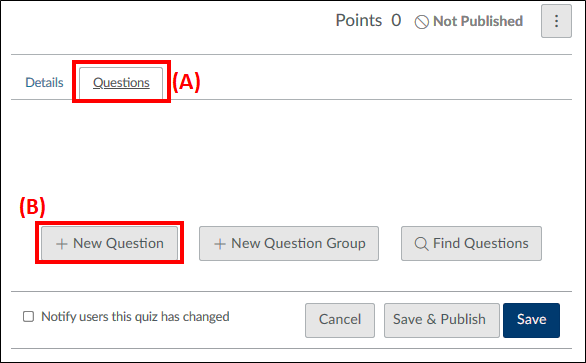
Task: Create a New Question Group
Action: pos(289,243)
